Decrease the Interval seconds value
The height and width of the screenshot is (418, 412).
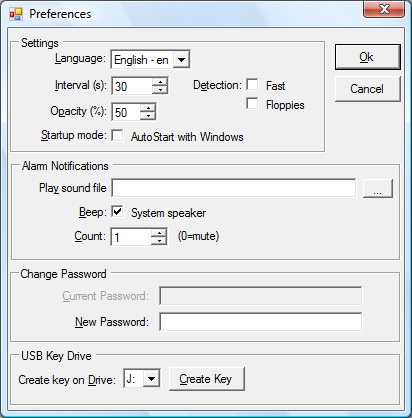(x=160, y=90)
